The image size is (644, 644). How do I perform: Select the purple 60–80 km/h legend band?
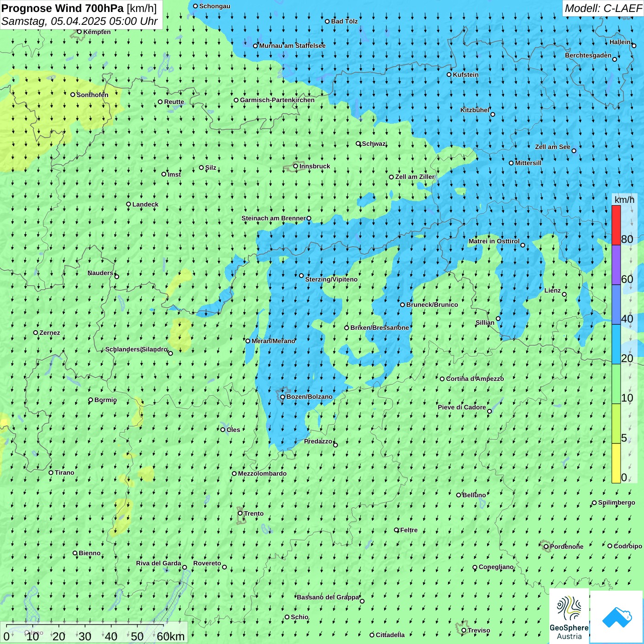tap(616, 265)
